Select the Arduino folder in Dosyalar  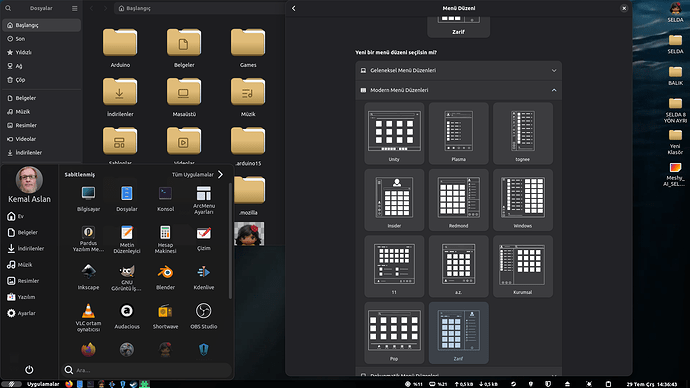pyautogui.click(x=120, y=48)
